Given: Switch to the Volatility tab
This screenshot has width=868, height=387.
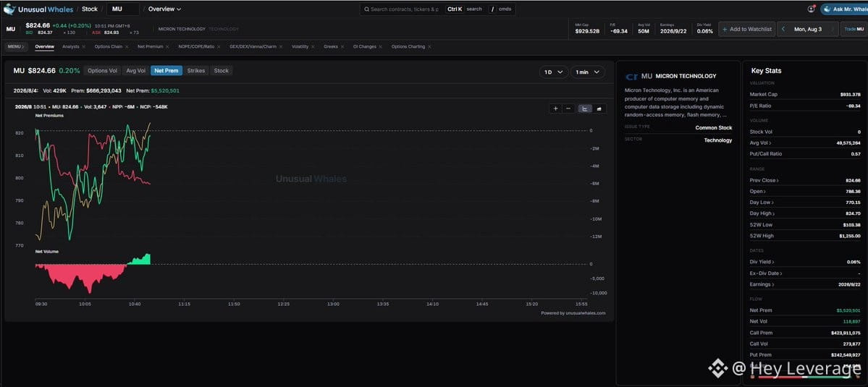Looking at the screenshot, I should [x=300, y=47].
